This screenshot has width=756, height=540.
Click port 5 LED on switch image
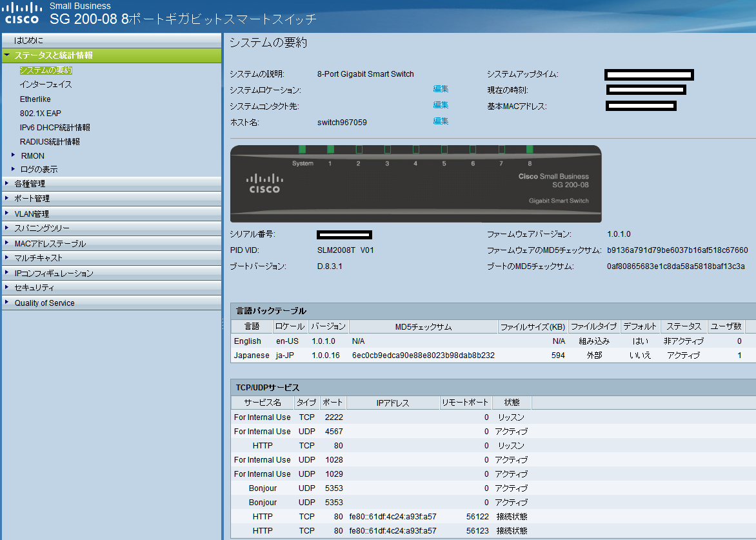tap(444, 150)
